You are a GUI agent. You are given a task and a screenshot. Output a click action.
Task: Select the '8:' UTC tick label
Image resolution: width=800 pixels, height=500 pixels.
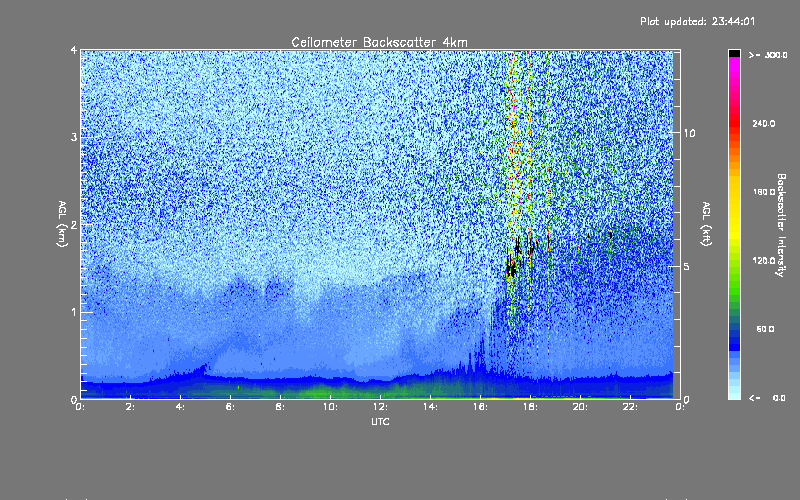click(281, 407)
